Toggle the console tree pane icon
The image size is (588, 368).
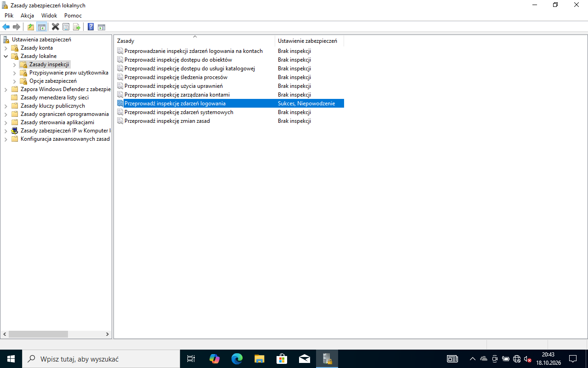42,27
